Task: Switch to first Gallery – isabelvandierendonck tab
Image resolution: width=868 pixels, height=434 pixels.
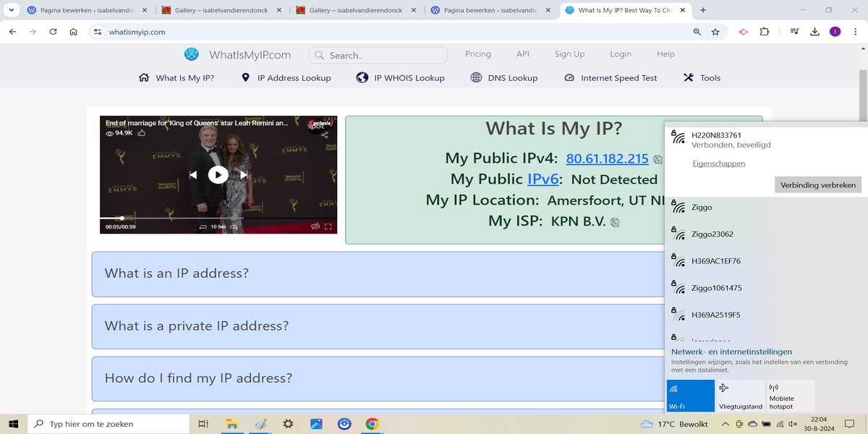Action: click(x=221, y=11)
